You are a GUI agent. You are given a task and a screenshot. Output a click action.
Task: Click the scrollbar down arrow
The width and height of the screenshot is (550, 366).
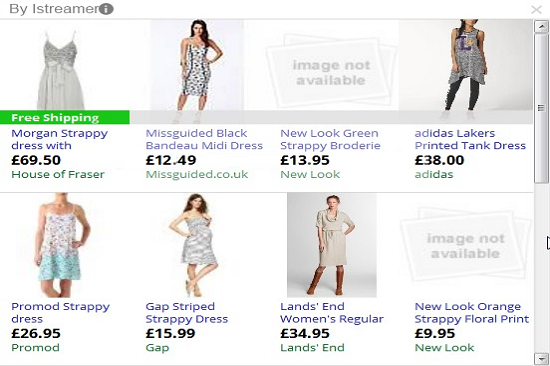(542, 359)
